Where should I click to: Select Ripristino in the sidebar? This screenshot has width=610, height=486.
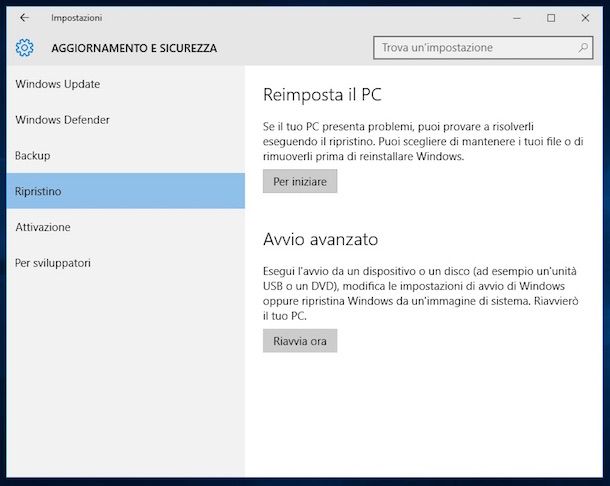(125, 191)
